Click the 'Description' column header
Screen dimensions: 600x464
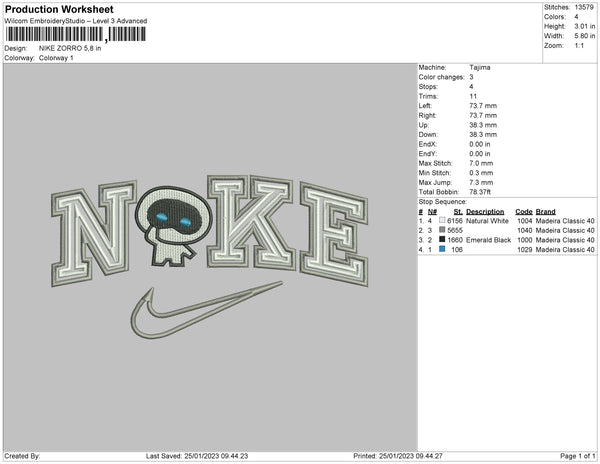(485, 212)
